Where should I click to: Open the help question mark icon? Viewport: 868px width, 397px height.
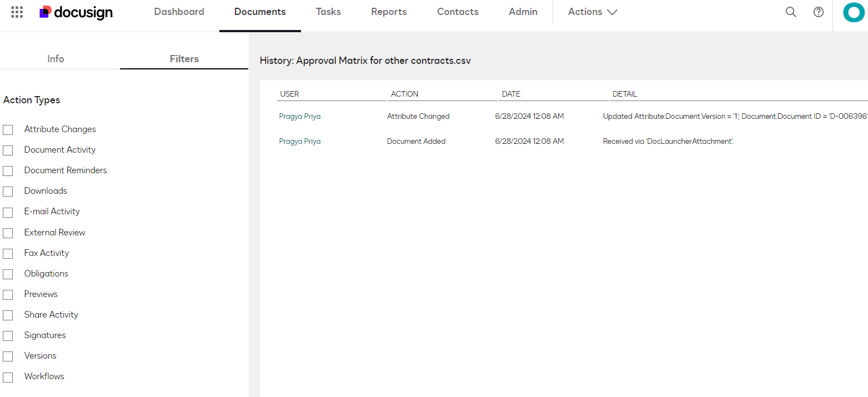818,12
